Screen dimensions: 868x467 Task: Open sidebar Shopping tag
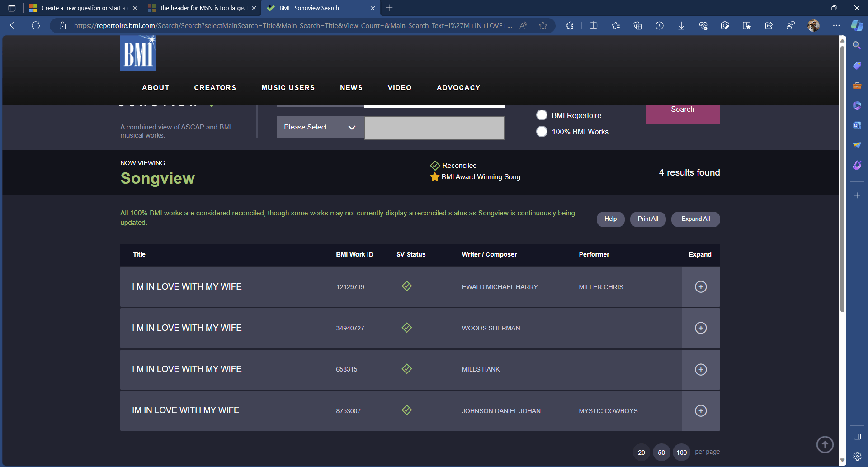pyautogui.click(x=857, y=66)
